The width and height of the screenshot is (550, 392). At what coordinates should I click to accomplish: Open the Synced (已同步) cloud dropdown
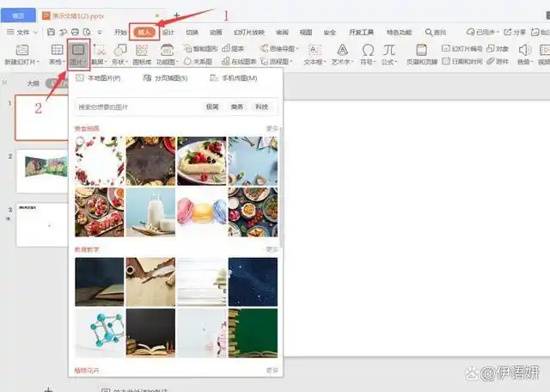point(482,33)
